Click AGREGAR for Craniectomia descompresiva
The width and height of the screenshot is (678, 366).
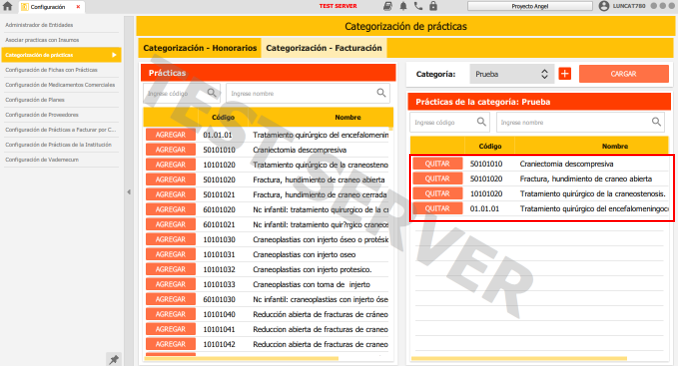pyautogui.click(x=171, y=150)
